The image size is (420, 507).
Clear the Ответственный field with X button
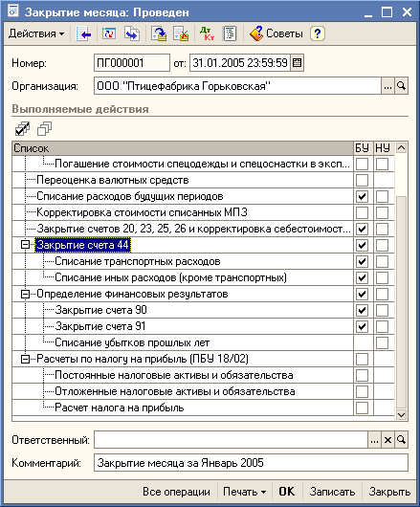coord(387,440)
